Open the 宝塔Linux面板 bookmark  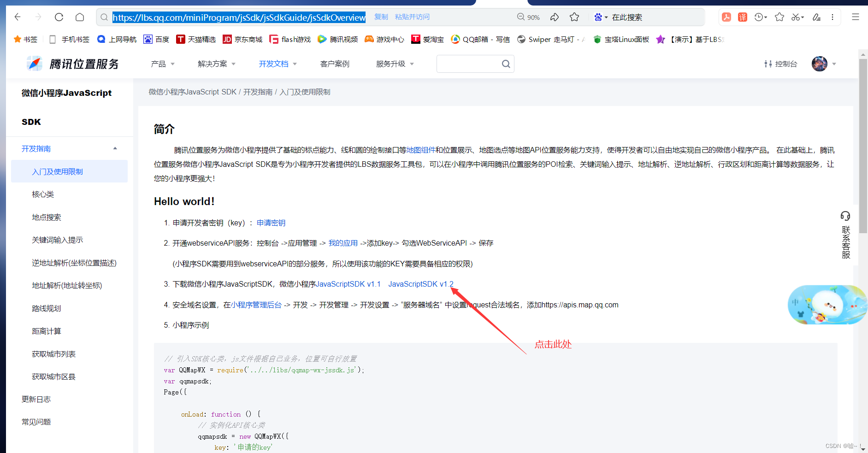tap(621, 39)
